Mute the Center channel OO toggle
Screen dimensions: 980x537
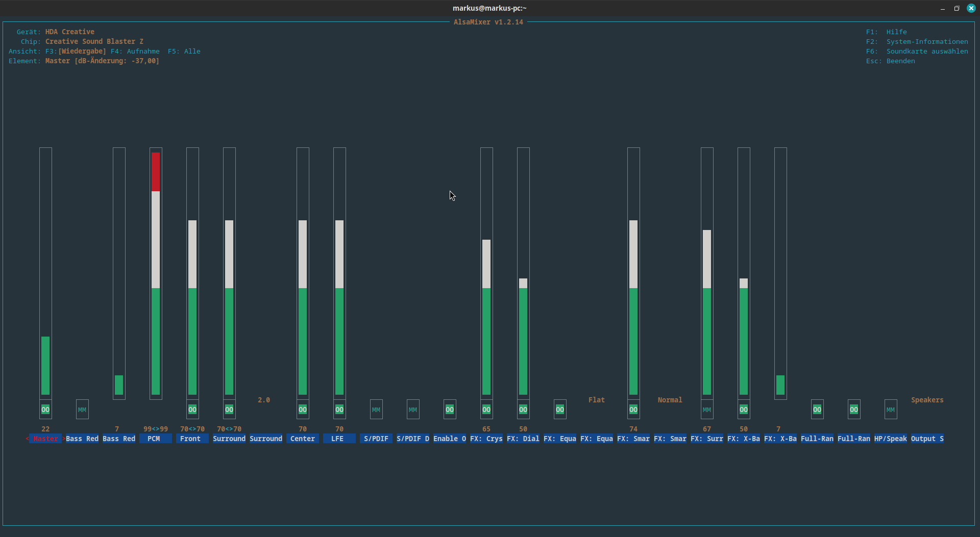coord(303,410)
